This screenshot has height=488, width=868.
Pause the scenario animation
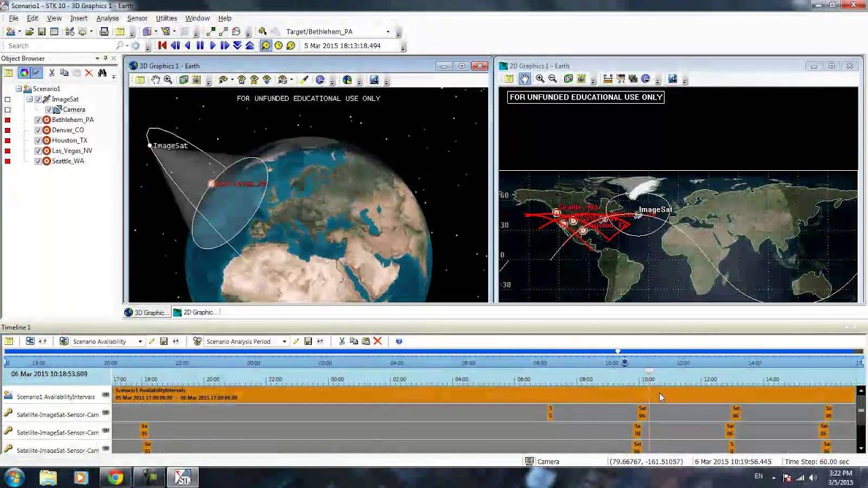[x=199, y=45]
